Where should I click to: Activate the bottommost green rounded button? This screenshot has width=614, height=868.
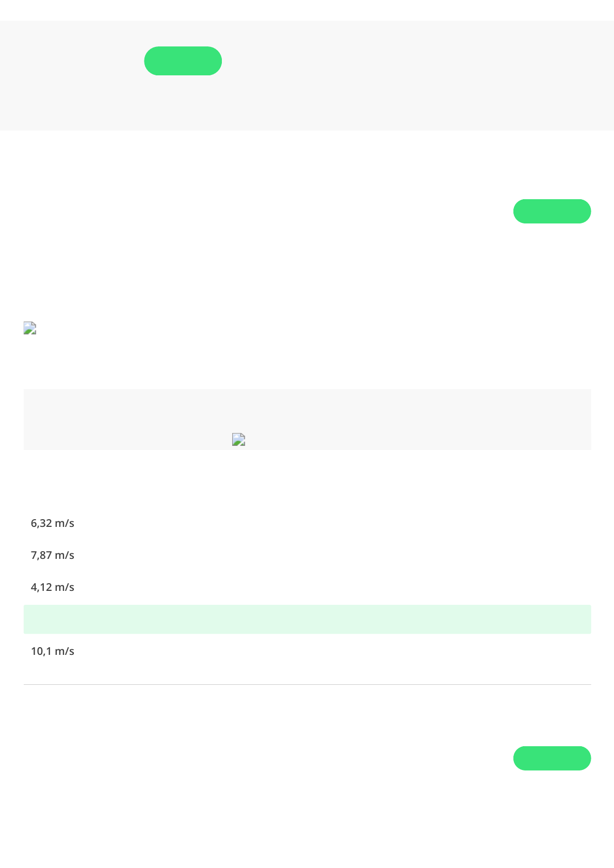[x=552, y=758]
